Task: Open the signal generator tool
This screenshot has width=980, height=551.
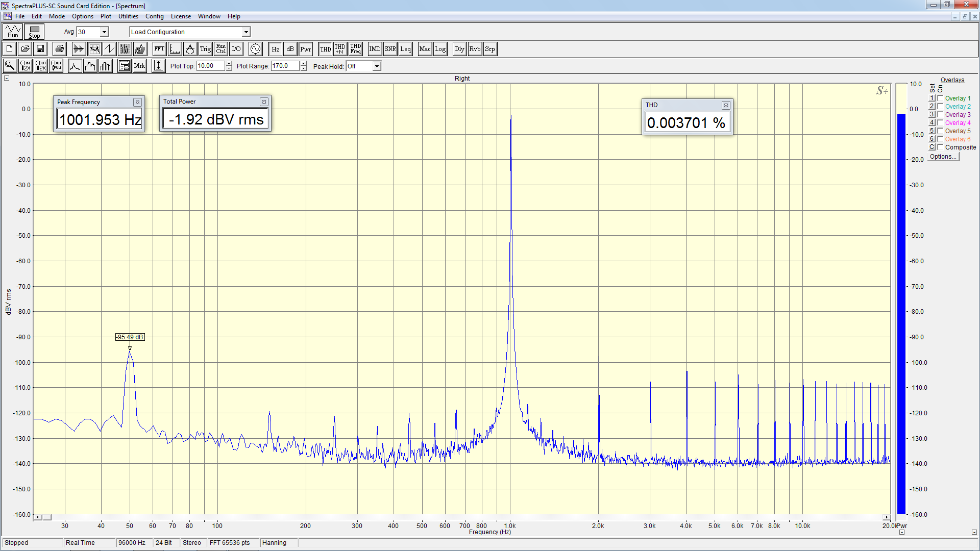Action: click(x=255, y=49)
